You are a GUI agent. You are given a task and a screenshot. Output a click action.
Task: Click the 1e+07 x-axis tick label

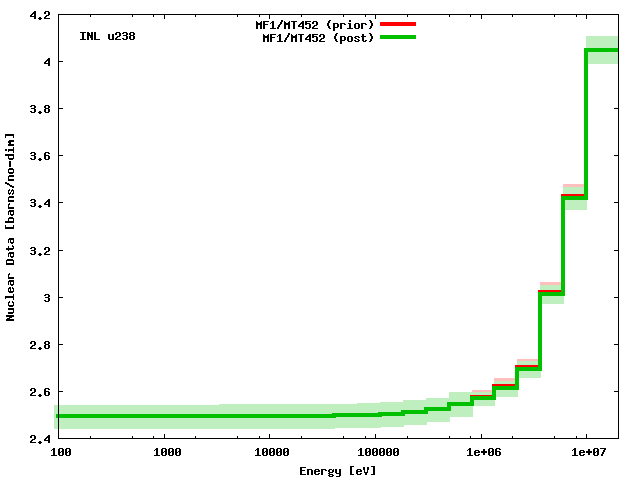tap(587, 453)
